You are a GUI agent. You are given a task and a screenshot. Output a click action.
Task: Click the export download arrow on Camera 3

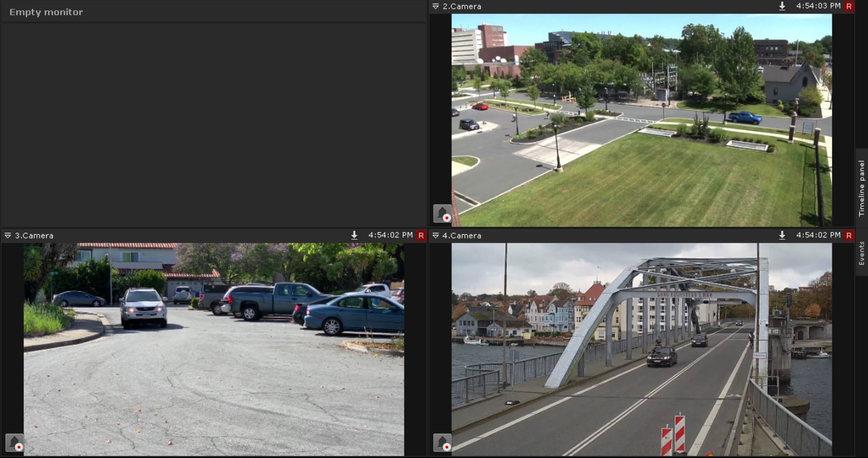354,235
